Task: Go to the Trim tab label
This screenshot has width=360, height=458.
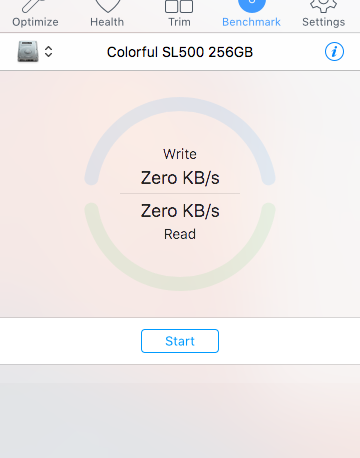Action: coord(179,22)
